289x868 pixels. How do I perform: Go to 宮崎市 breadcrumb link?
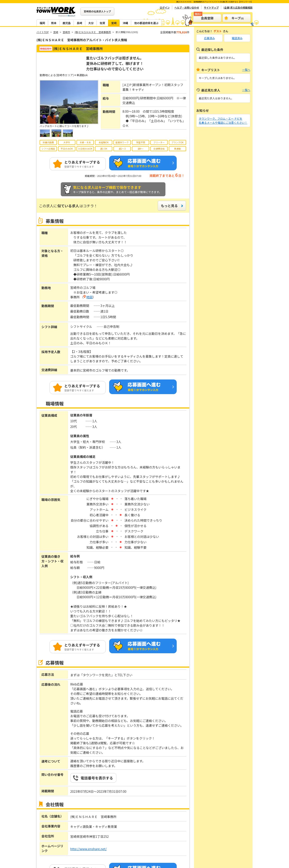(66, 32)
